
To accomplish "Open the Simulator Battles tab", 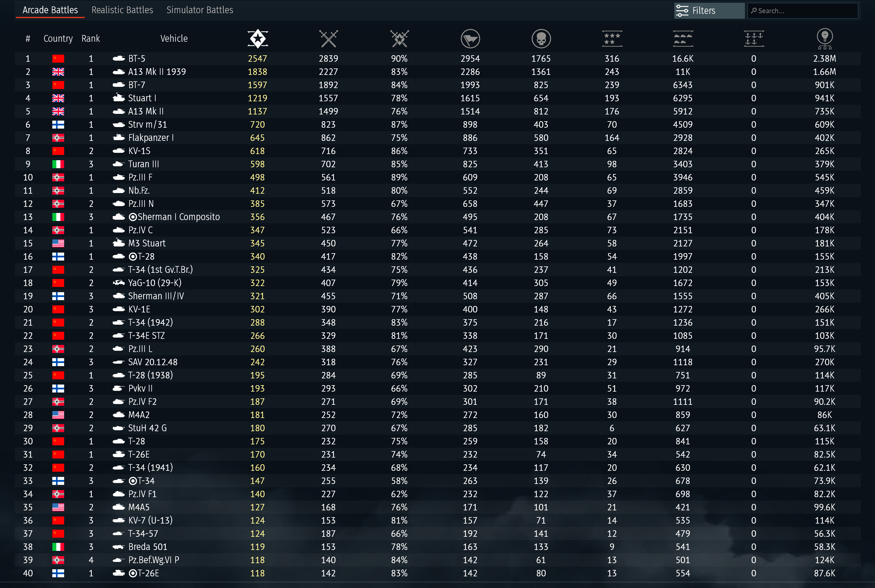I will pos(199,10).
